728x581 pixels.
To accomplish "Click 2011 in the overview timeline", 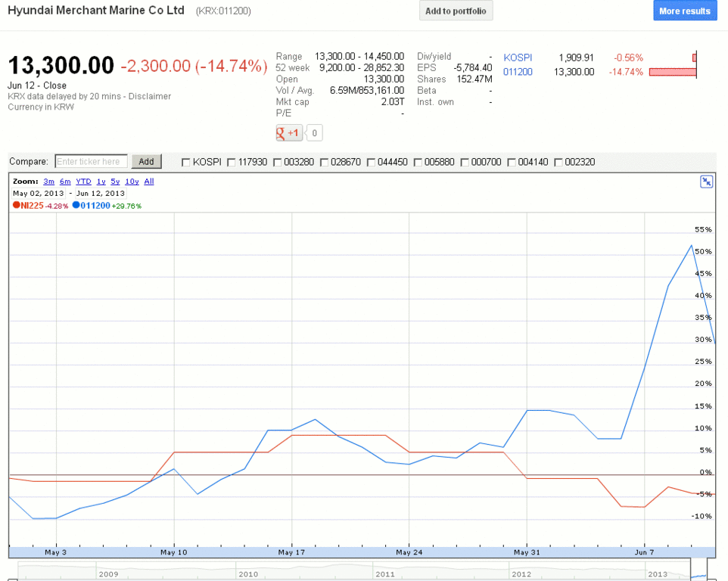I will (385, 574).
